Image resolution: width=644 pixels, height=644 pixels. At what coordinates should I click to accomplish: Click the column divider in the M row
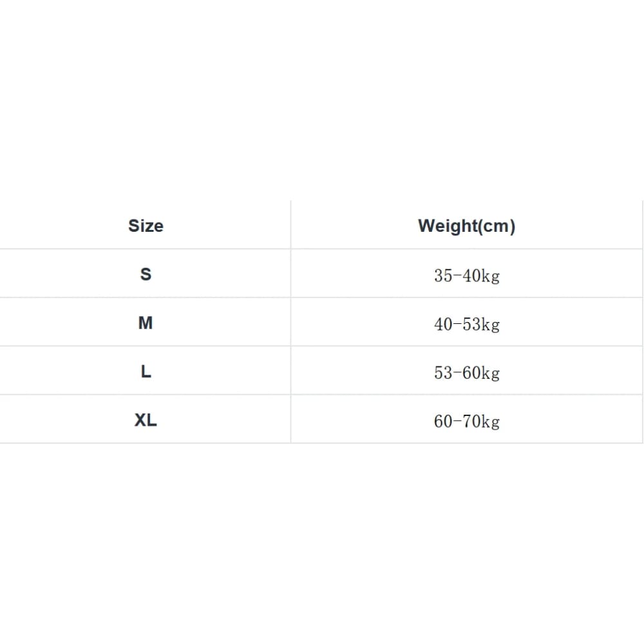tap(290, 323)
